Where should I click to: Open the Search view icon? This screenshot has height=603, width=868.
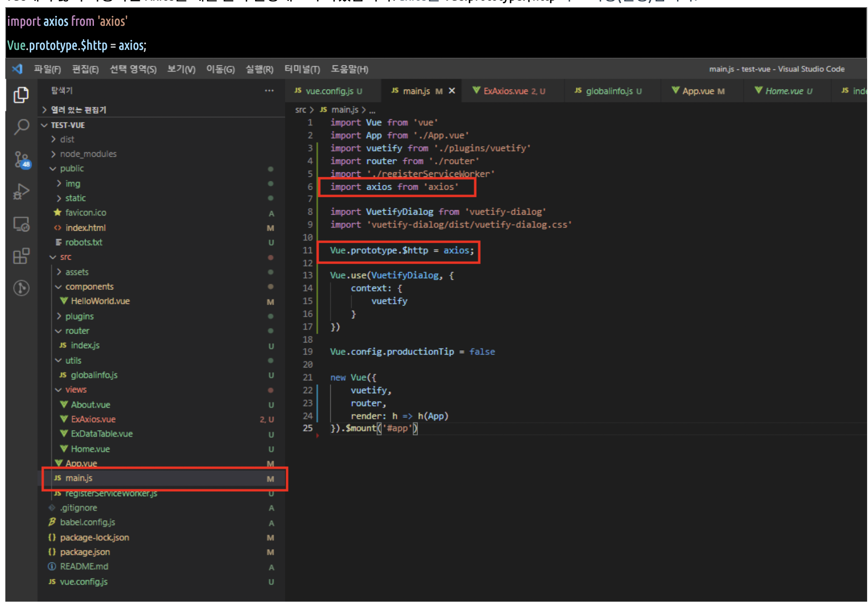tap(21, 127)
